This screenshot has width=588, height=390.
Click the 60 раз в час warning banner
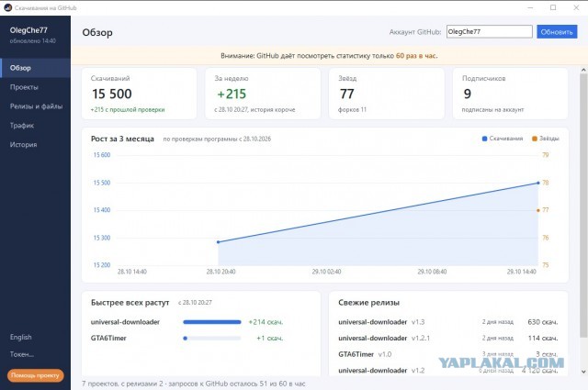pos(329,56)
